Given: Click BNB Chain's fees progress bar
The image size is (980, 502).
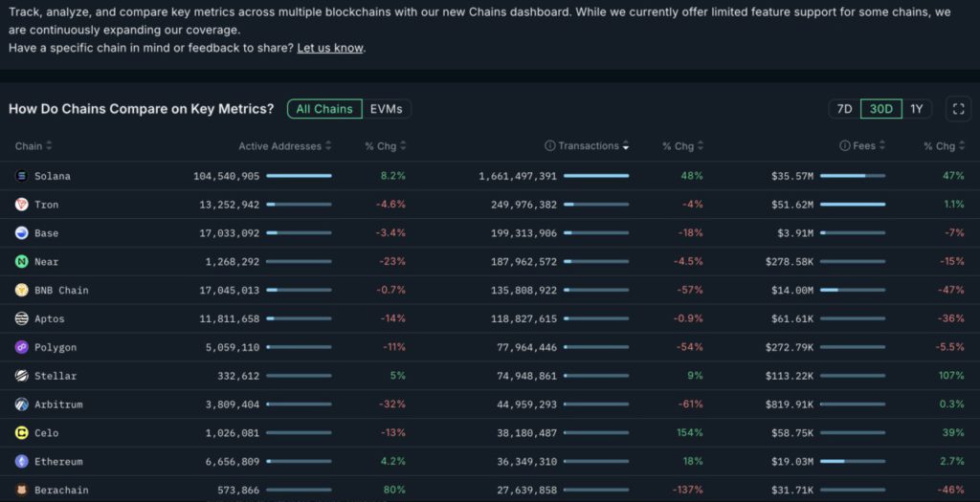Looking at the screenshot, I should 853,290.
